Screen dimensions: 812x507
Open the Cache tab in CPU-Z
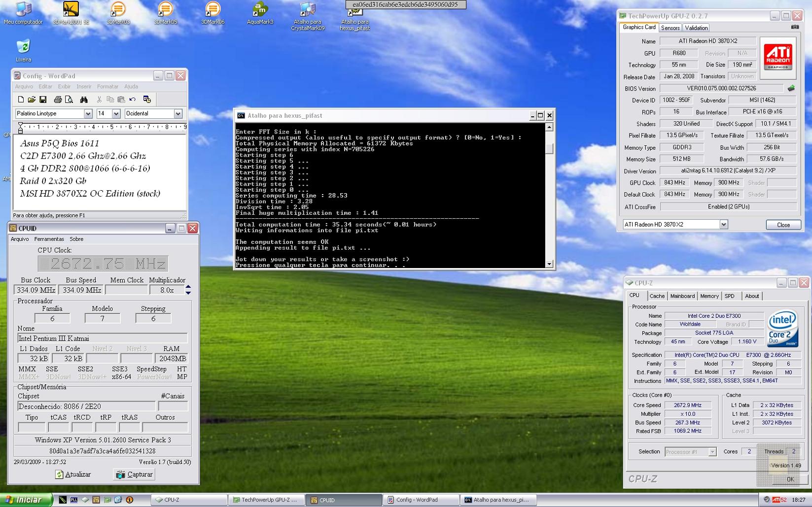(657, 296)
